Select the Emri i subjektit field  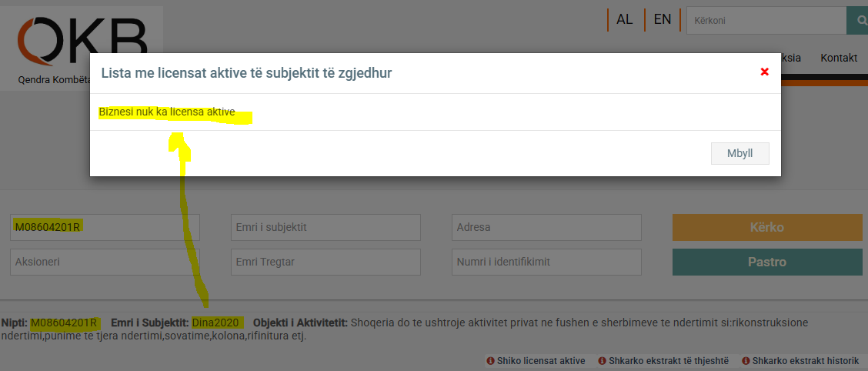pos(325,227)
